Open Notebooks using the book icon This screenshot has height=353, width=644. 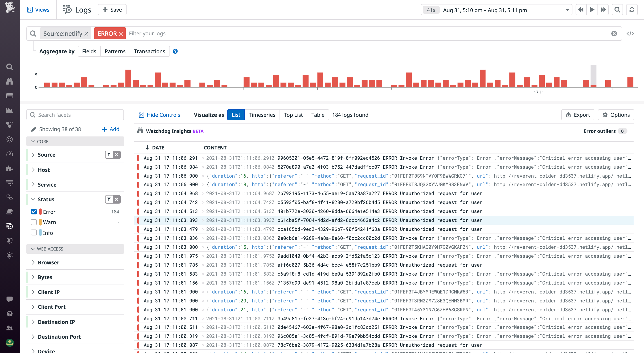tap(9, 211)
